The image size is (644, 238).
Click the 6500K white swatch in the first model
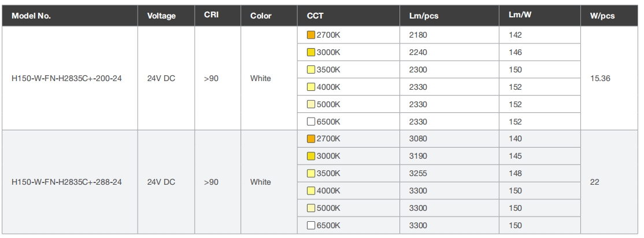click(x=311, y=122)
